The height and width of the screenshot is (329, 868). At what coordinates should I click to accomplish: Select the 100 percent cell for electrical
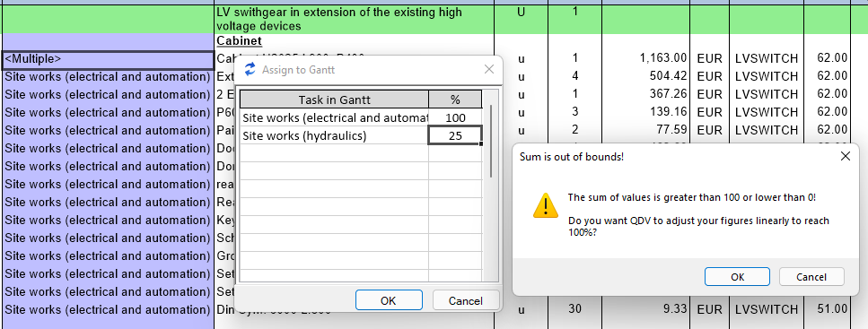click(455, 117)
